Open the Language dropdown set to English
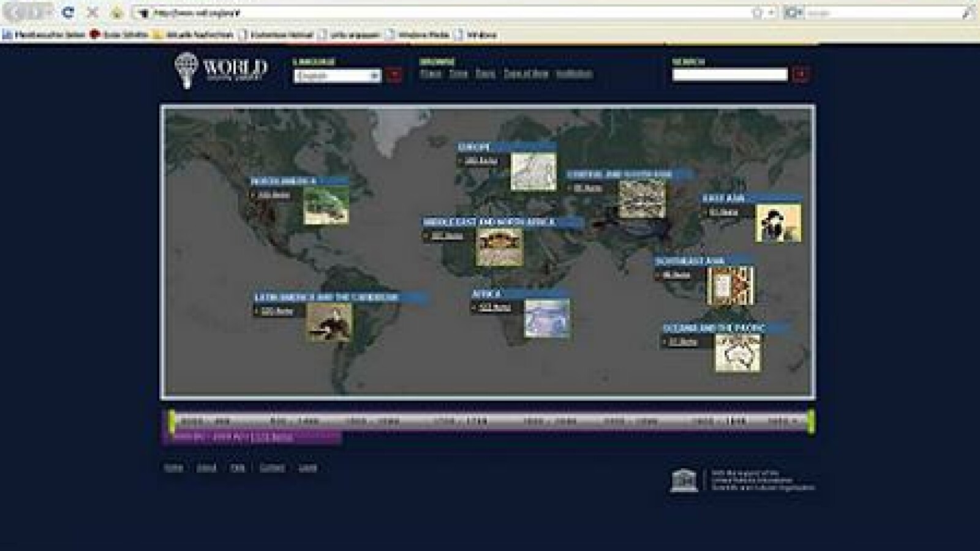Viewport: 980px width, 551px height. click(337, 76)
